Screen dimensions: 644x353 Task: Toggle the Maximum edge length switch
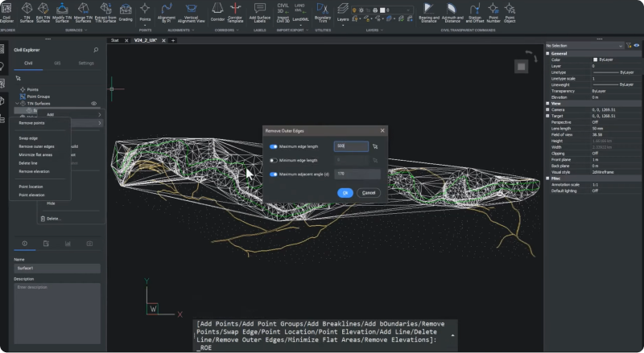coord(274,146)
